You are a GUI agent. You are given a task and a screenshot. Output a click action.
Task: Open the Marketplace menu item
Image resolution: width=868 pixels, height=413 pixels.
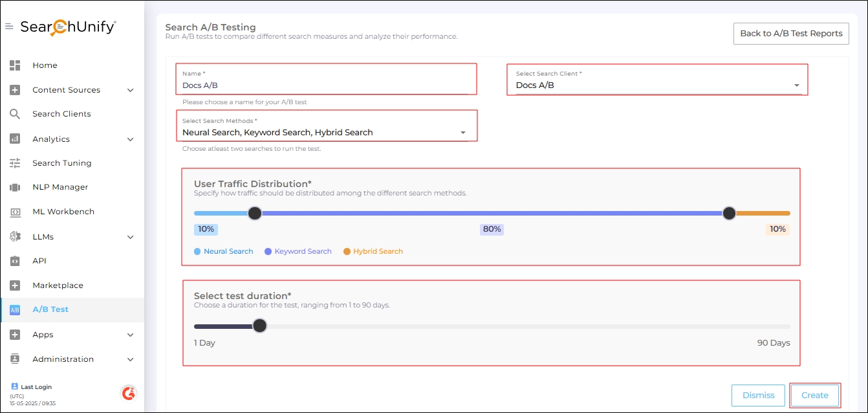click(x=58, y=285)
